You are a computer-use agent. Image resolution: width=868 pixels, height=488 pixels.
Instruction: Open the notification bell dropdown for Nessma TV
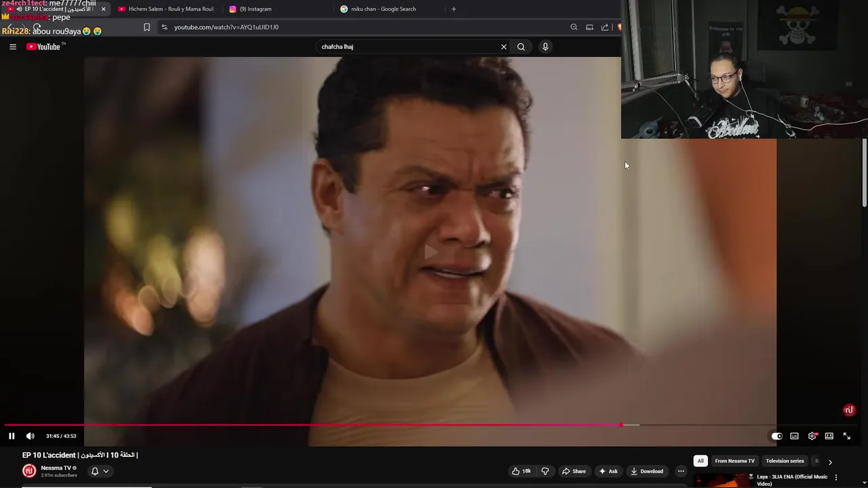coord(100,471)
